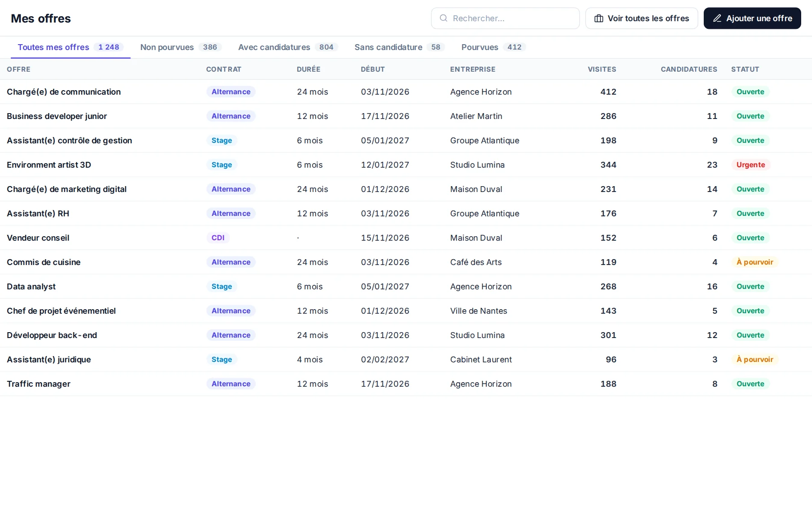Open the Développeur back-end offer
Image resolution: width=812 pixels, height=512 pixels.
coord(52,335)
